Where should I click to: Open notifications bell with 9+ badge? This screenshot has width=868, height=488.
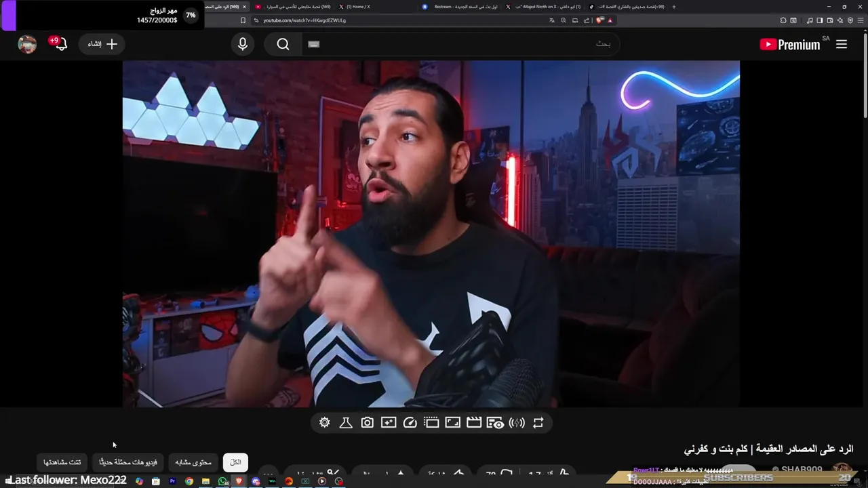[x=60, y=44]
